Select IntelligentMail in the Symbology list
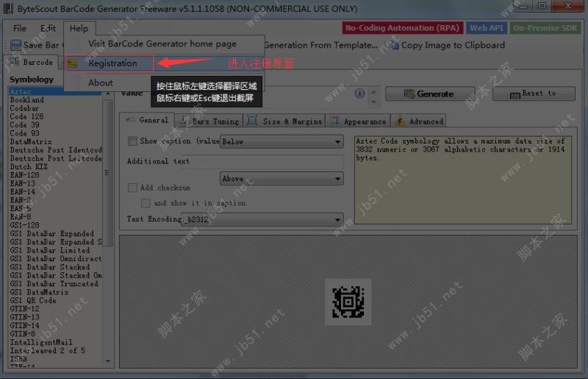 (41, 342)
